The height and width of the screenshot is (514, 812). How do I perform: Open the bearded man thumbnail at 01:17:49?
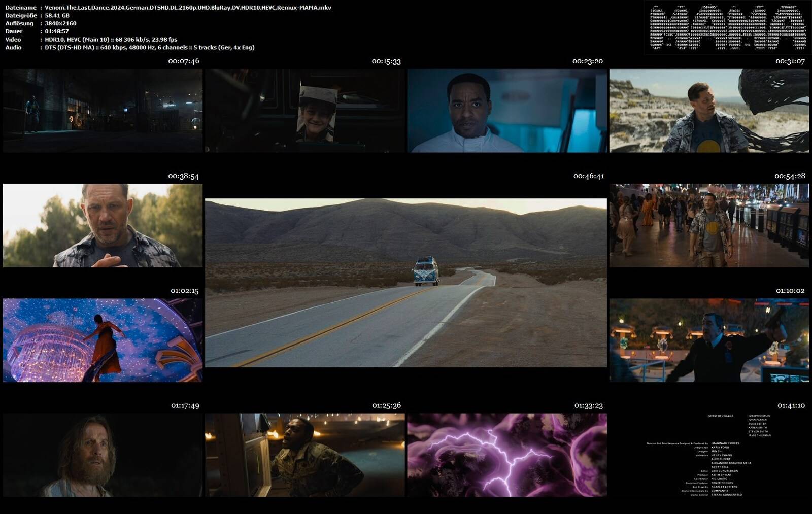click(x=103, y=455)
